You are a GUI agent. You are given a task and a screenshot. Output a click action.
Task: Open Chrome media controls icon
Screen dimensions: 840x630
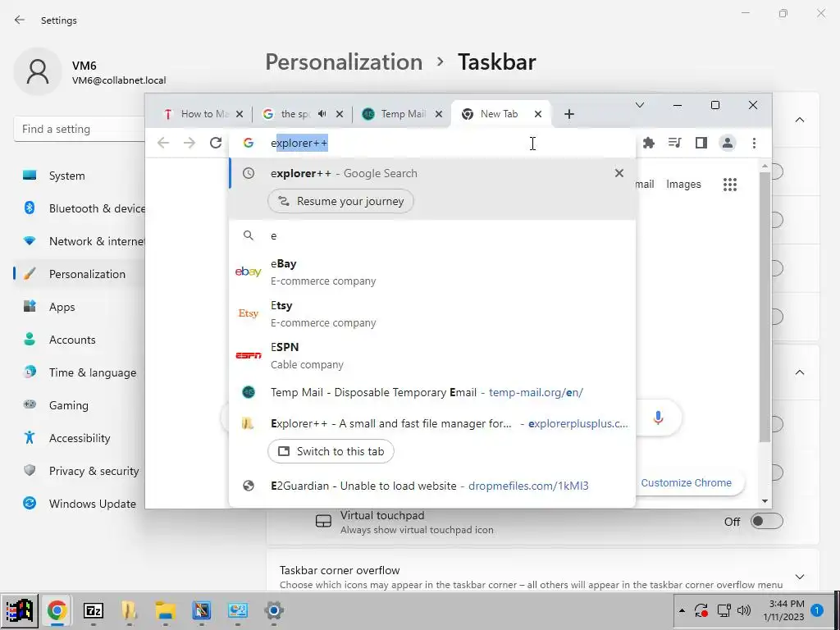tap(675, 143)
